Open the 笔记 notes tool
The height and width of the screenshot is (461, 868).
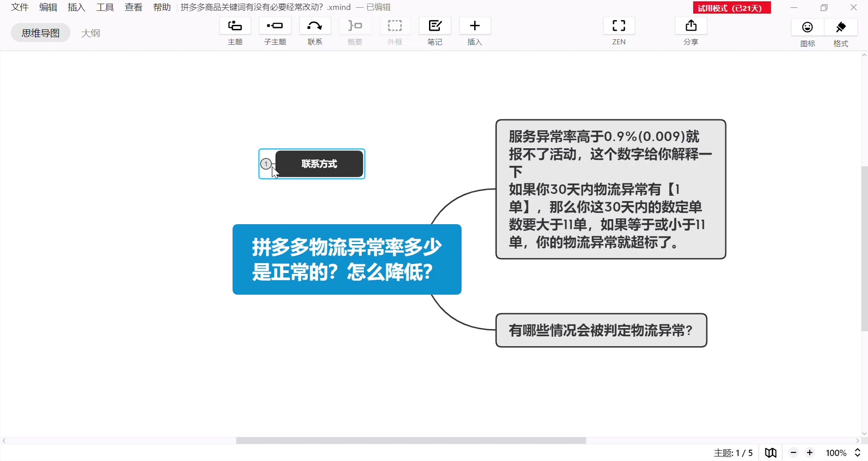(435, 26)
